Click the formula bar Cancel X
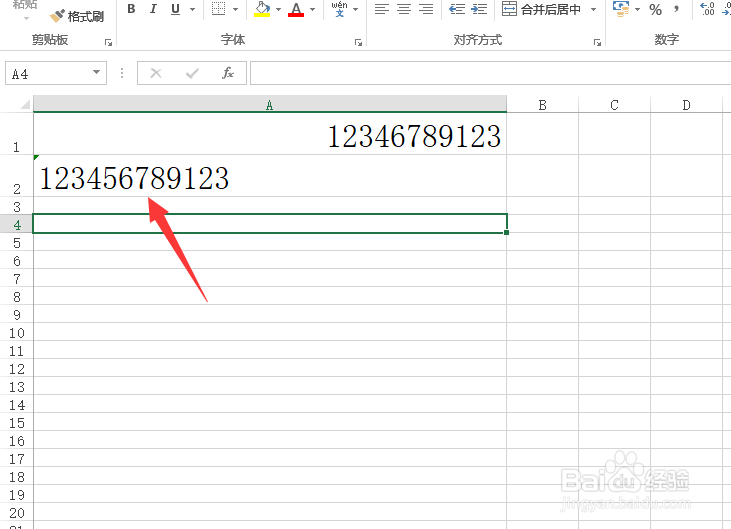The image size is (731, 529). click(x=156, y=73)
